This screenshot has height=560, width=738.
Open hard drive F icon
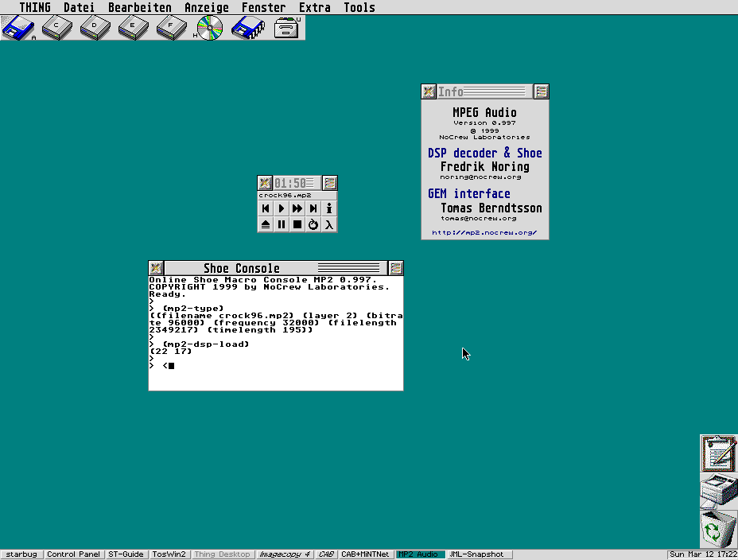(x=171, y=28)
